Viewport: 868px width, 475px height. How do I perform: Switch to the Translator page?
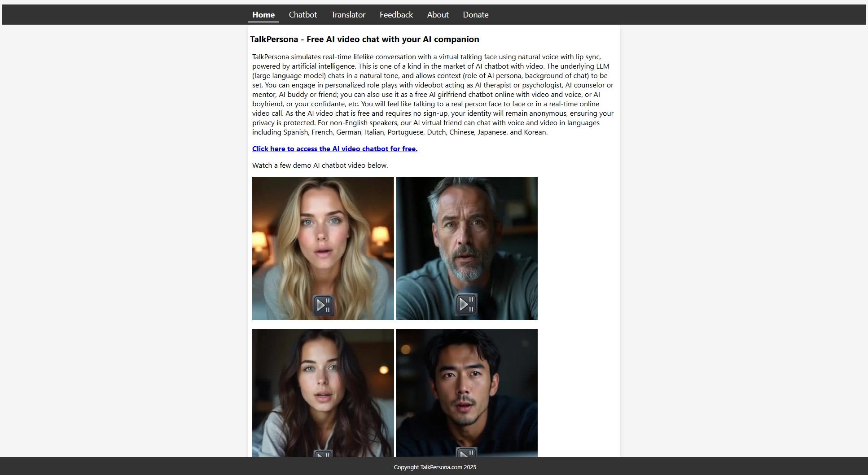point(348,15)
